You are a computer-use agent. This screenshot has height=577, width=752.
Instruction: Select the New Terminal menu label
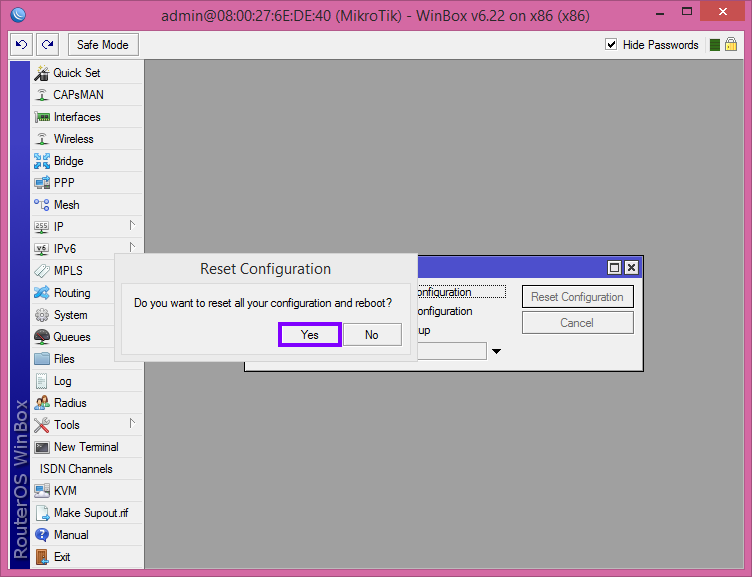(x=86, y=447)
